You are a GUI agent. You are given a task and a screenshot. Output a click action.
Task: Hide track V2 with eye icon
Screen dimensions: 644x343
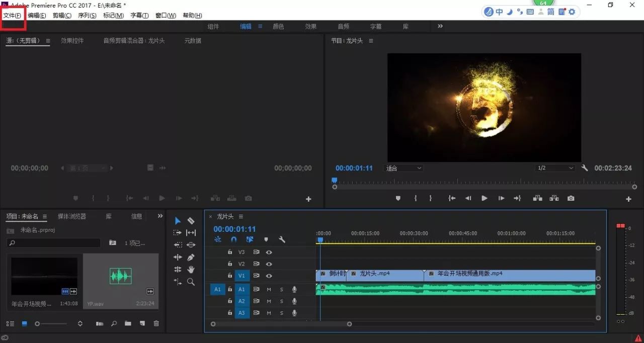coord(269,264)
